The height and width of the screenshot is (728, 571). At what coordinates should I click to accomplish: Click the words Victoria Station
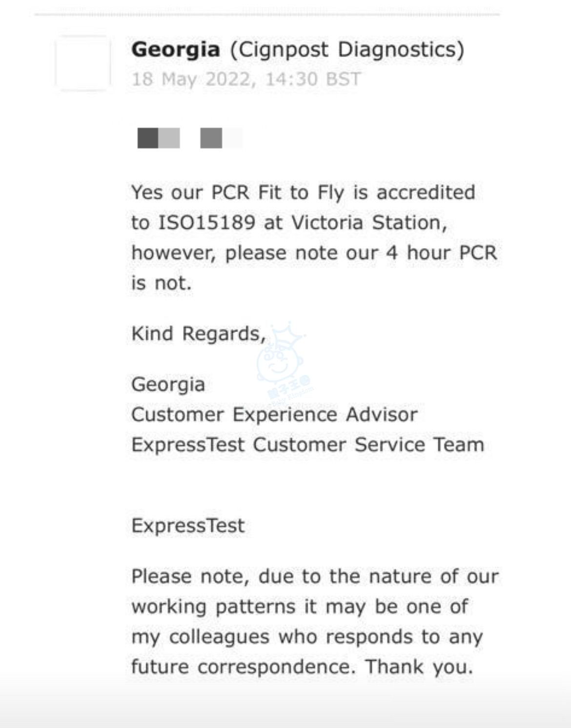(368, 223)
